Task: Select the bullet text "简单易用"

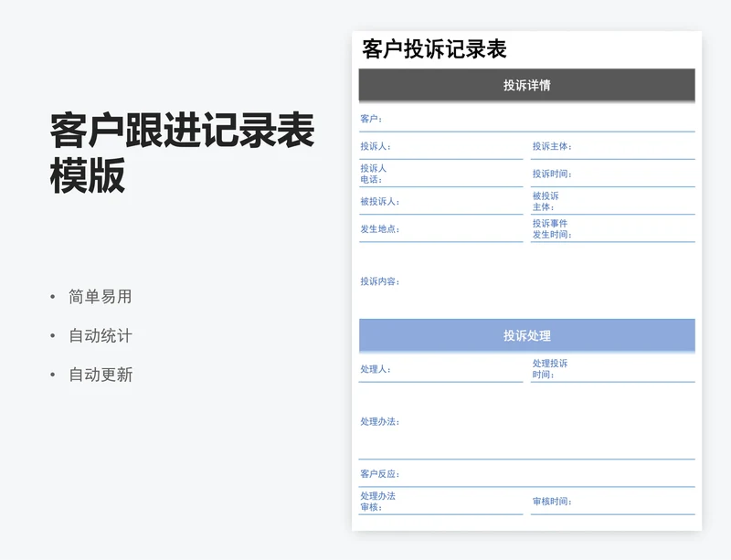Action: pos(101,297)
